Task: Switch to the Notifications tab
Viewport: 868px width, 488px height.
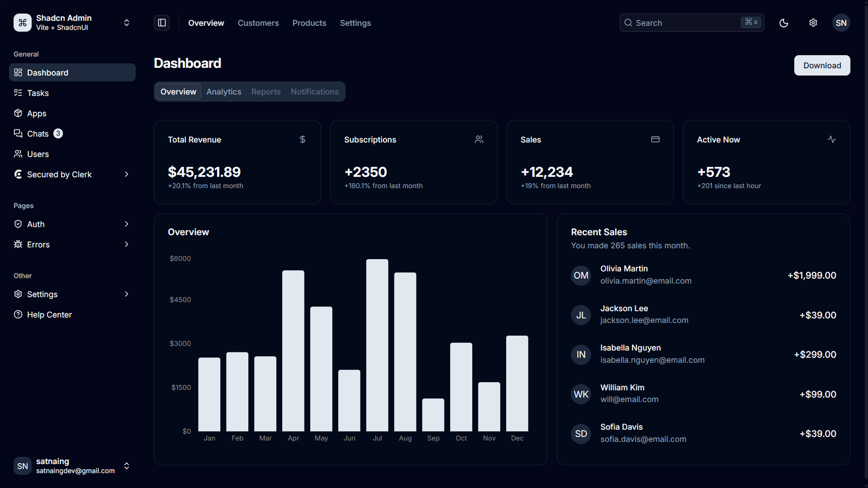Action: coord(315,92)
